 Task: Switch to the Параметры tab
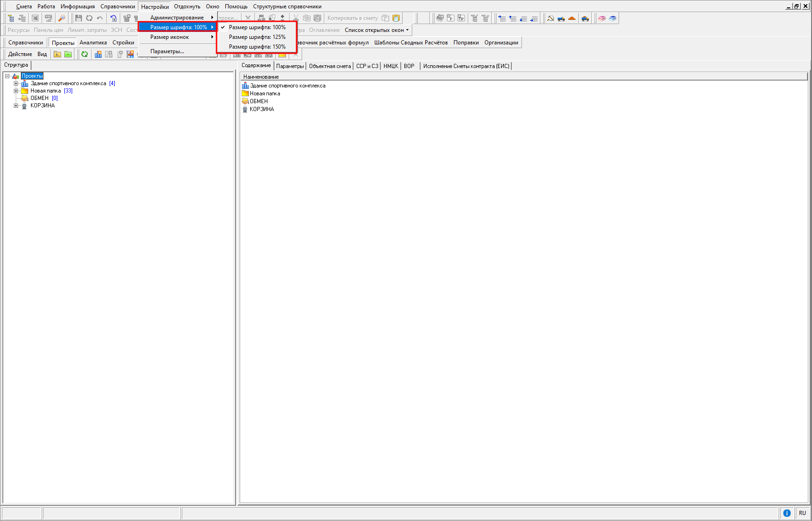[290, 66]
